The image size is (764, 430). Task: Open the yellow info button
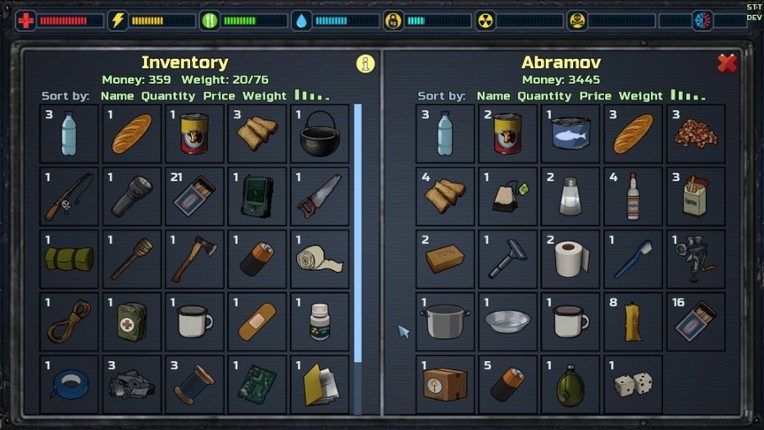click(x=365, y=63)
